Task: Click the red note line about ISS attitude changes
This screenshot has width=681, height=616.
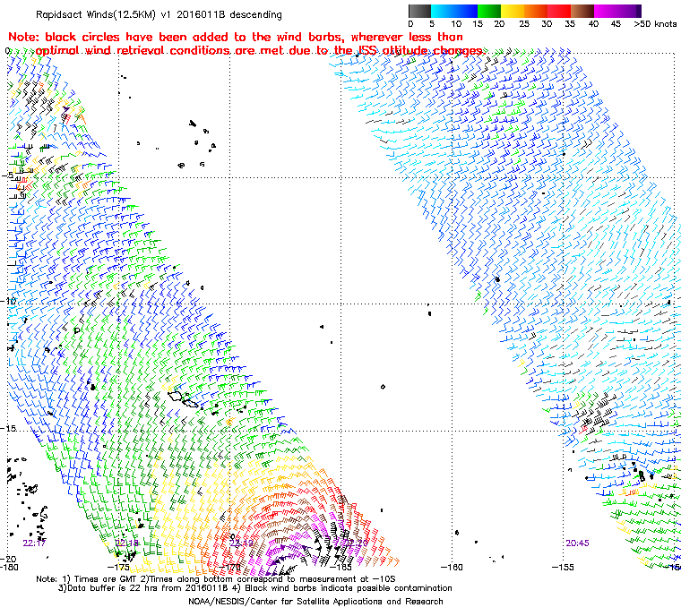Action: (259, 51)
